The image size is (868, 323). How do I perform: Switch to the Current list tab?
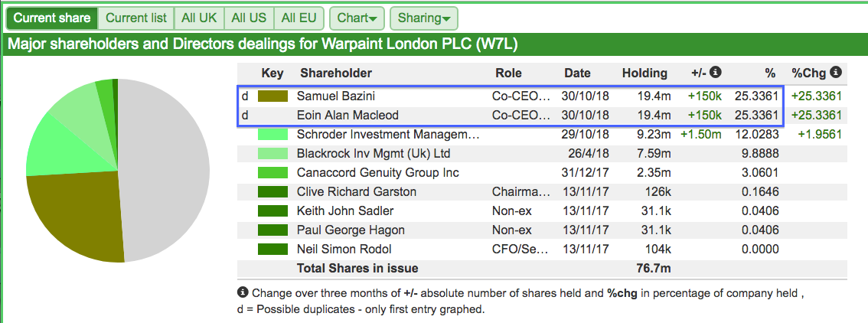point(136,18)
